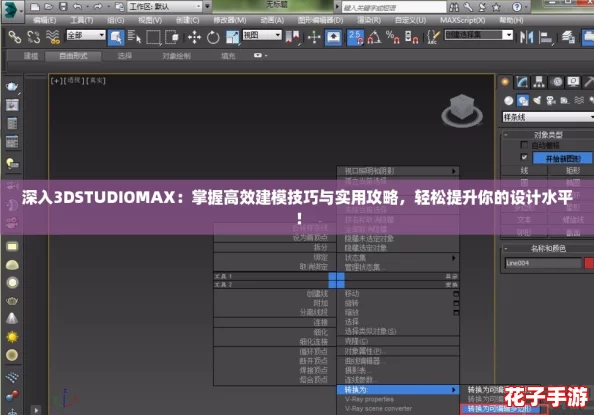
Task: Select the Select and Link chain tool
Action: point(15,37)
